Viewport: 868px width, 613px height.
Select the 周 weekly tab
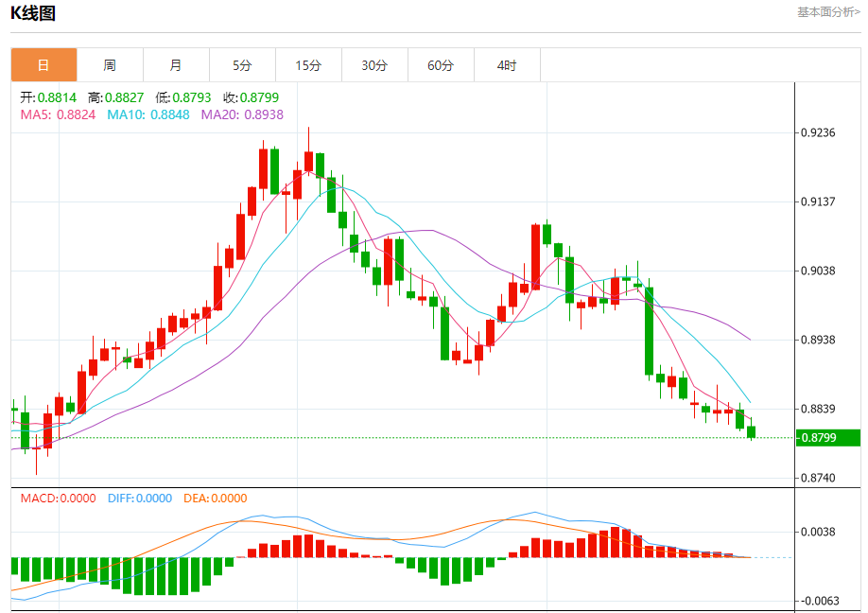pyautogui.click(x=110, y=65)
